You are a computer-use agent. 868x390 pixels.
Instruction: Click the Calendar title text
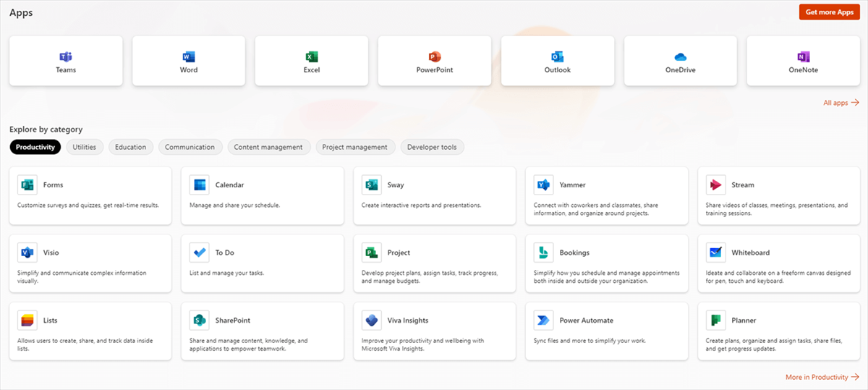click(229, 185)
